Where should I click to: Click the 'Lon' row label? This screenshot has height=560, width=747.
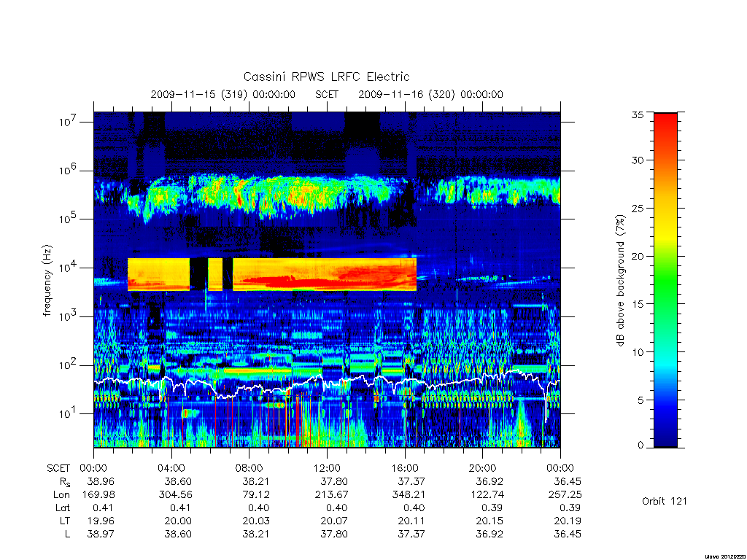pyautogui.click(x=61, y=495)
